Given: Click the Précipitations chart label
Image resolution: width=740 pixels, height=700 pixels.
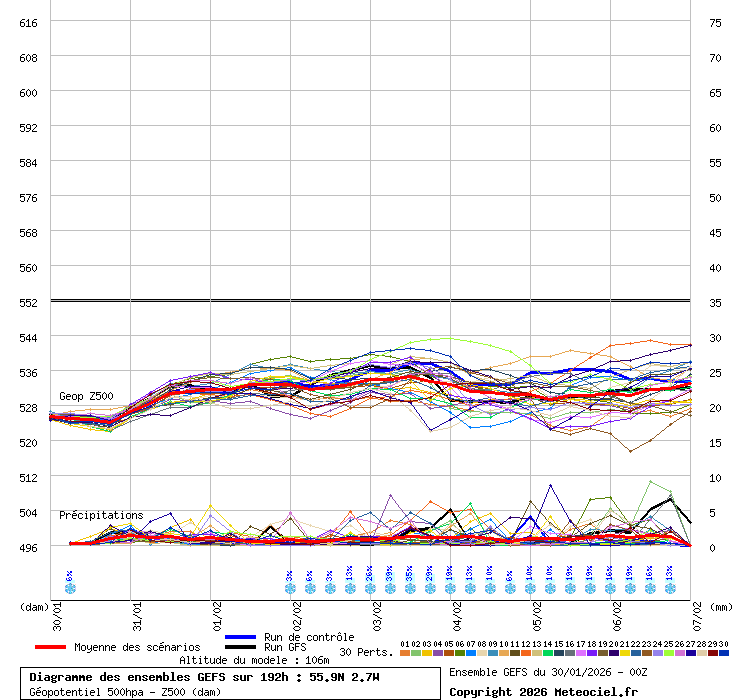Looking at the screenshot, I should (x=101, y=515).
